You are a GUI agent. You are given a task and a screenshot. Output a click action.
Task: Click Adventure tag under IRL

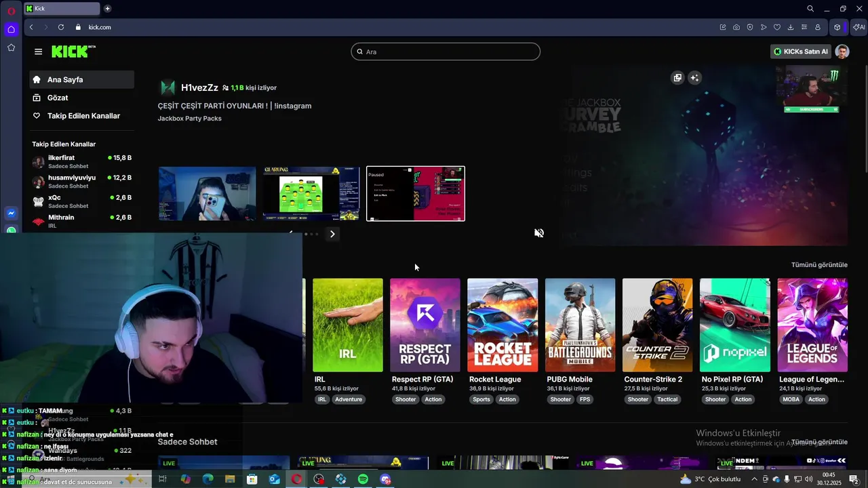pos(349,400)
